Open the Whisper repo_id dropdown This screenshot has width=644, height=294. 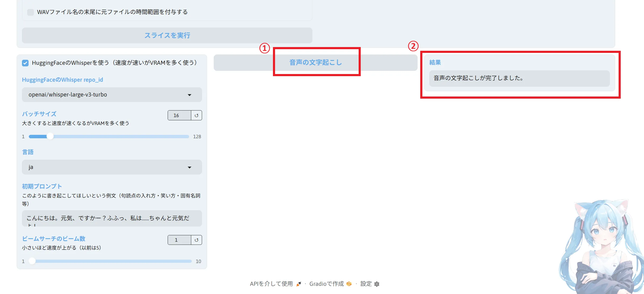click(x=189, y=95)
